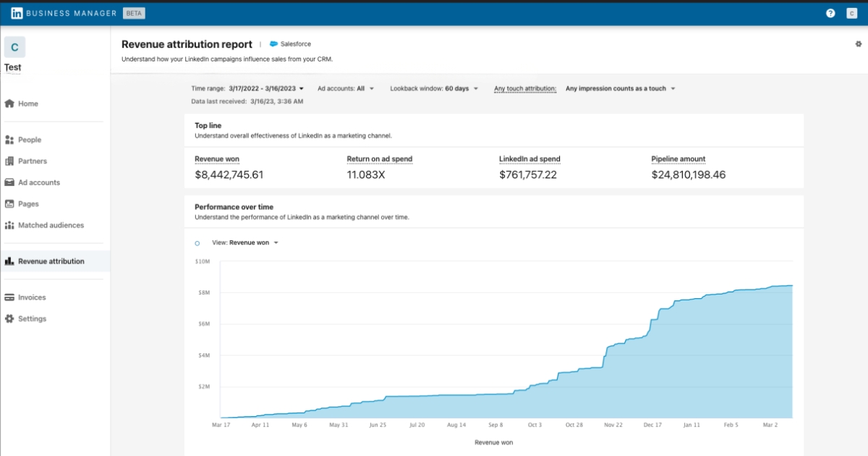This screenshot has width=868, height=456.
Task: Open report settings gear icon
Action: (859, 44)
